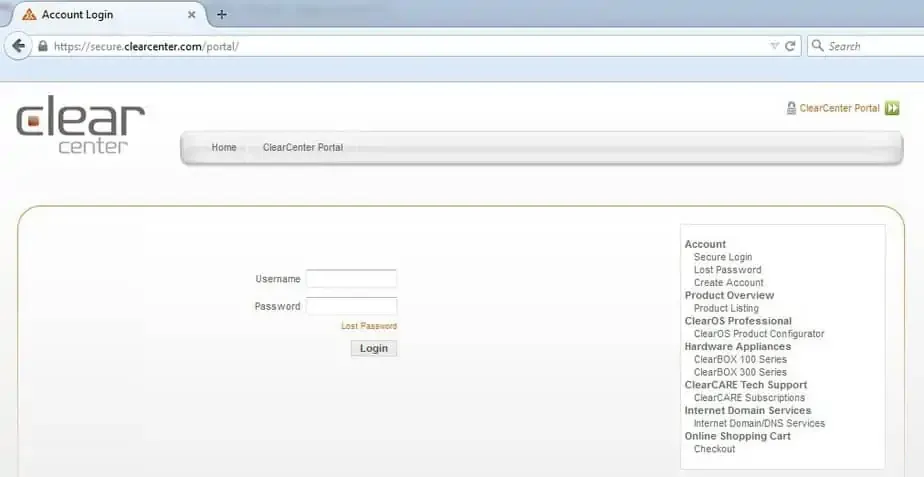Screen dimensions: 924x477
Task: Close the Account Login tab
Action: [192, 15]
